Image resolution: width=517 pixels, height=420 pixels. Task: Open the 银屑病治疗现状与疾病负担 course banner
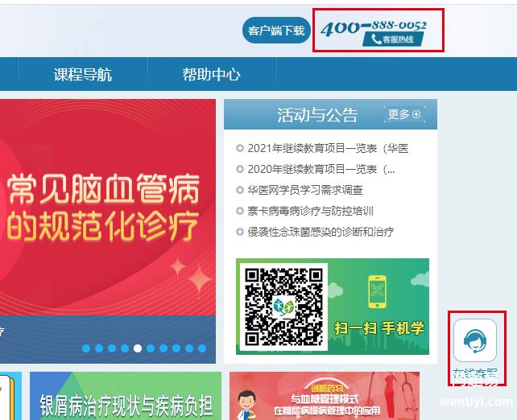tap(126, 396)
